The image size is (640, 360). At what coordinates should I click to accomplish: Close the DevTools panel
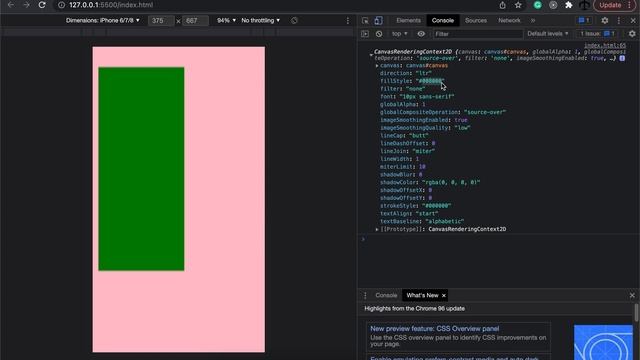[633, 20]
